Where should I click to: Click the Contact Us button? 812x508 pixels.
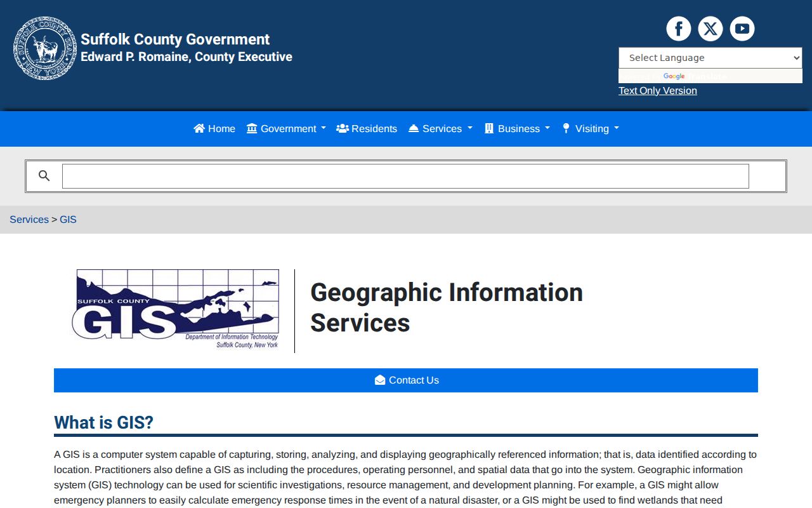click(406, 380)
